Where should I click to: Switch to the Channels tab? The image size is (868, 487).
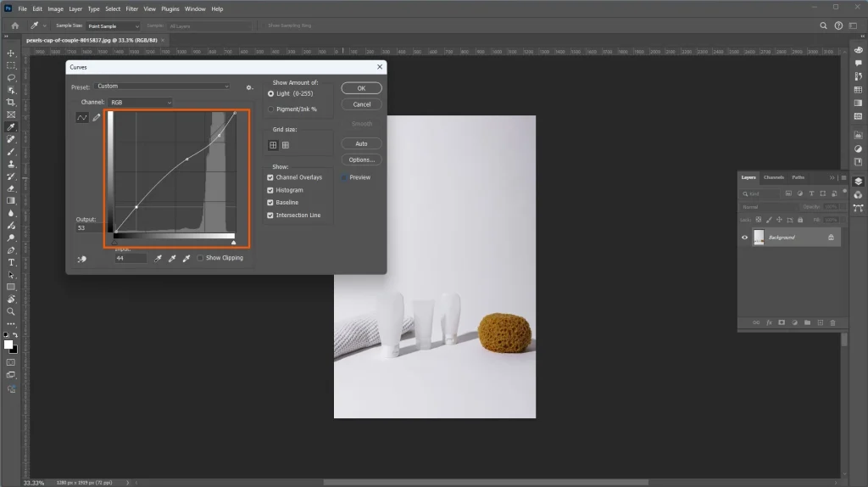pos(773,177)
